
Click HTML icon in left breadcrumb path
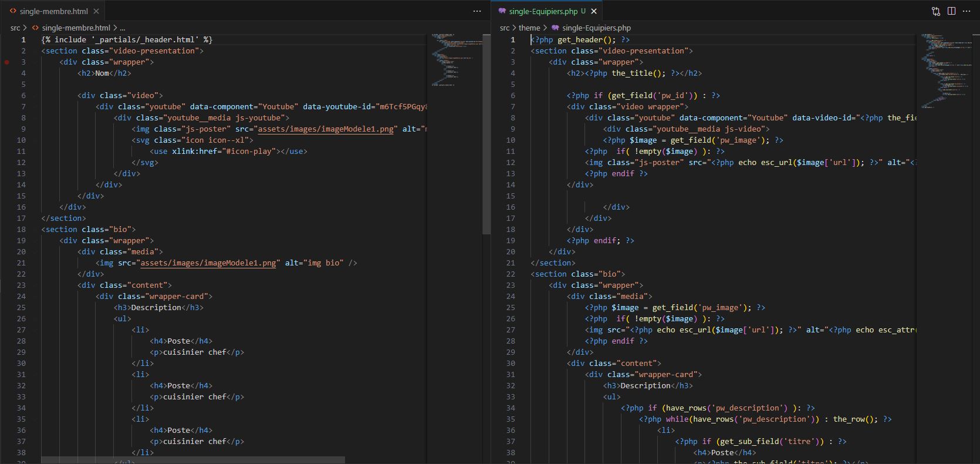point(36,28)
